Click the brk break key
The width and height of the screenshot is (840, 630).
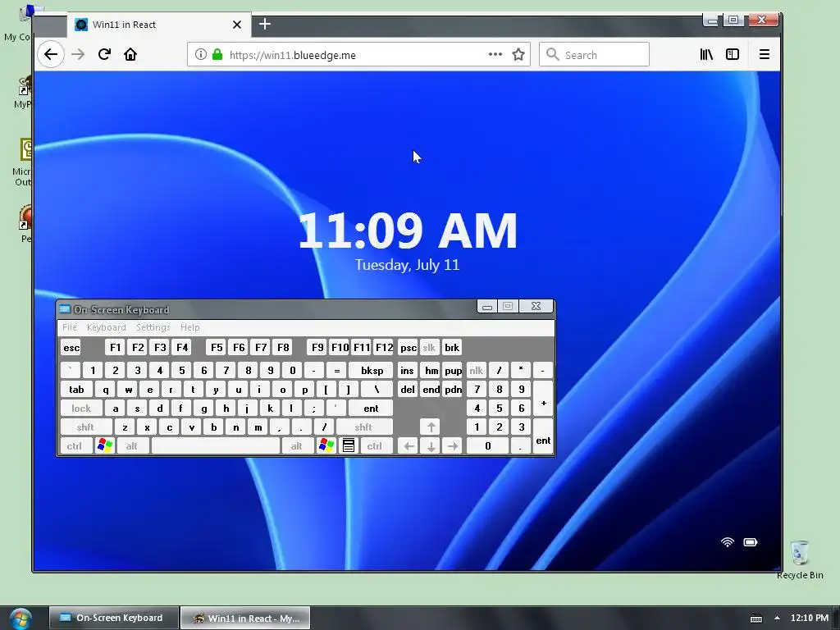pyautogui.click(x=452, y=348)
